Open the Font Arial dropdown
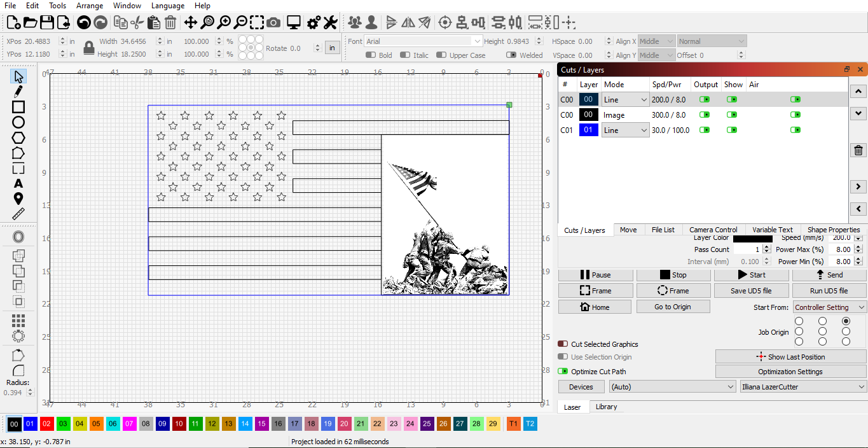The height and width of the screenshot is (448, 868). [x=424, y=41]
